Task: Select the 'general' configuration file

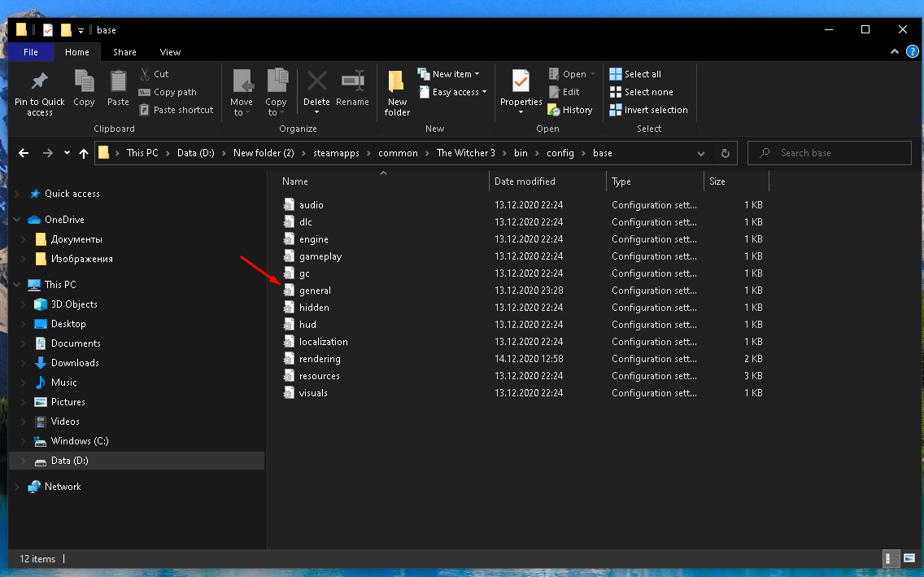Action: (x=315, y=291)
